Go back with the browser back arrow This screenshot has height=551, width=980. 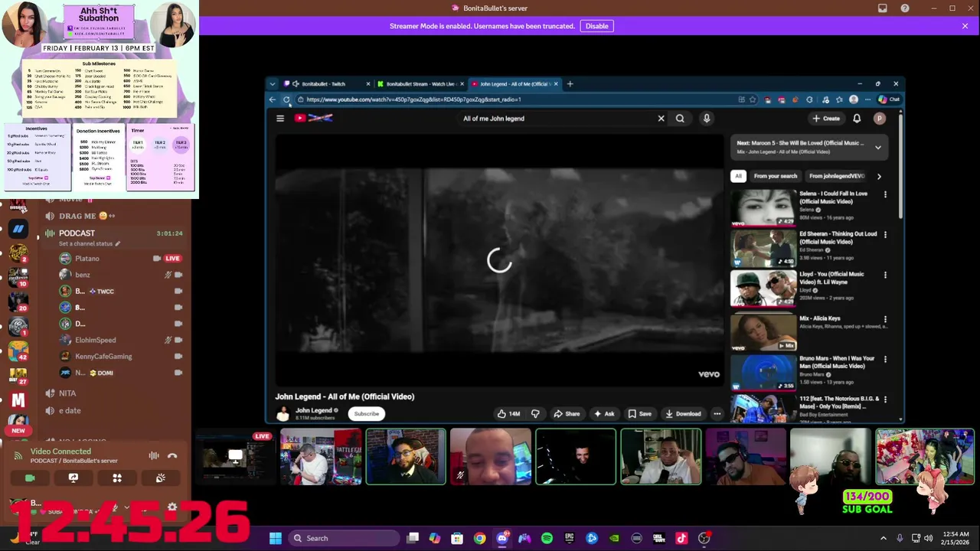point(273,99)
